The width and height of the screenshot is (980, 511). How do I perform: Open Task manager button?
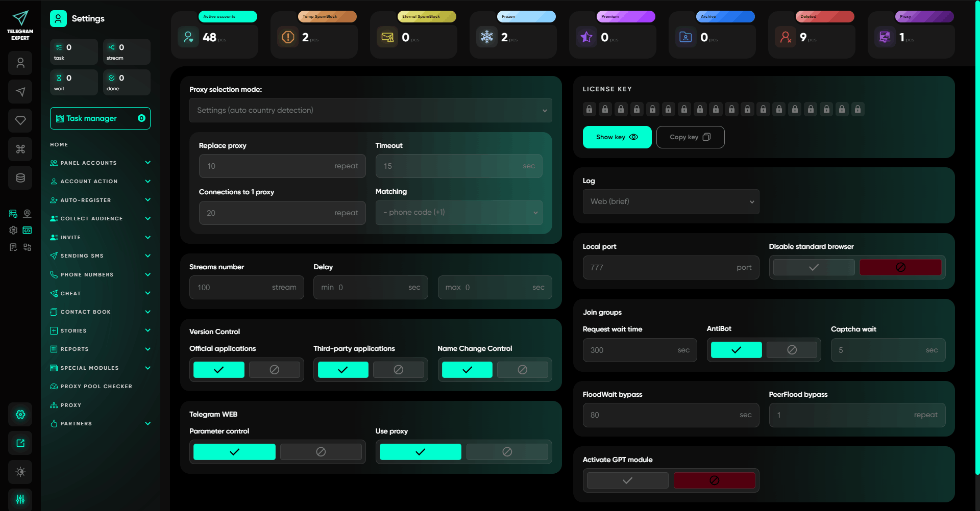coord(100,118)
